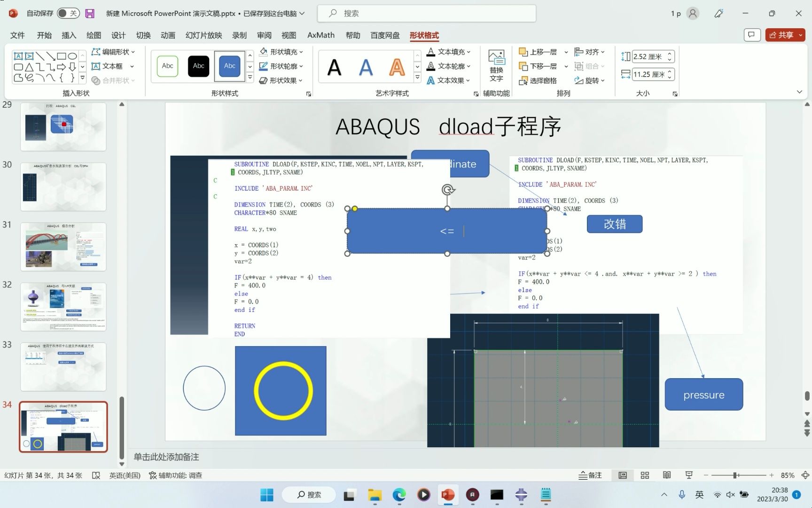
Task: Click the 替换文字 alt text button
Action: [496, 66]
